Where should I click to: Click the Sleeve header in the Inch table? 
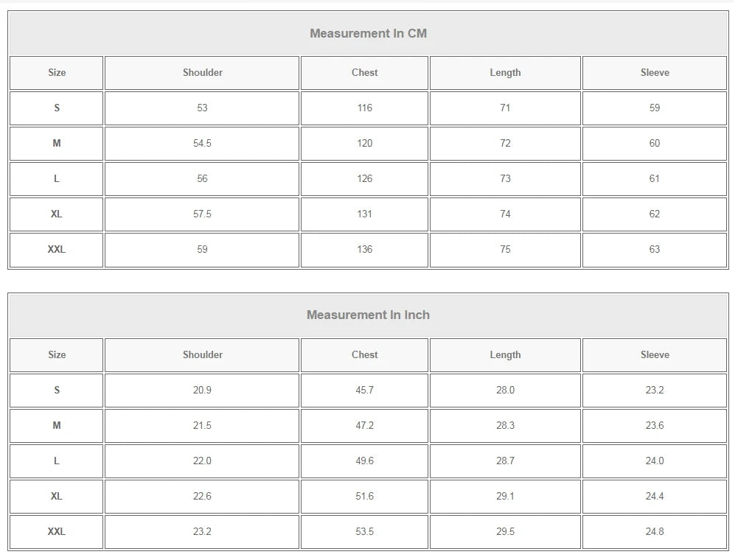click(655, 354)
